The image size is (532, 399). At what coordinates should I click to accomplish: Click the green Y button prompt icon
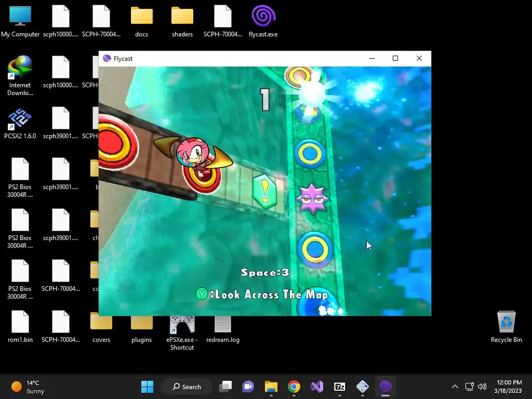coord(202,294)
